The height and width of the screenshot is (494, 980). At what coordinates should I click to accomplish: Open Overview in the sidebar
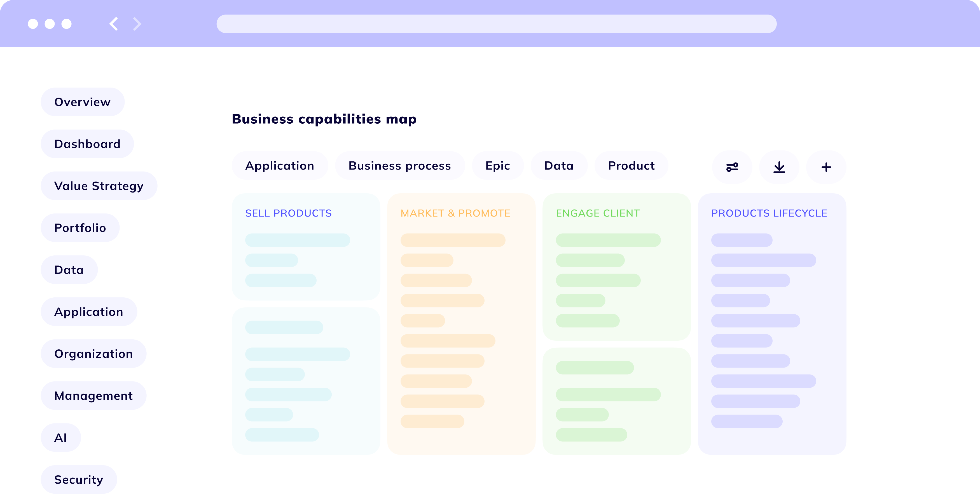tap(83, 102)
